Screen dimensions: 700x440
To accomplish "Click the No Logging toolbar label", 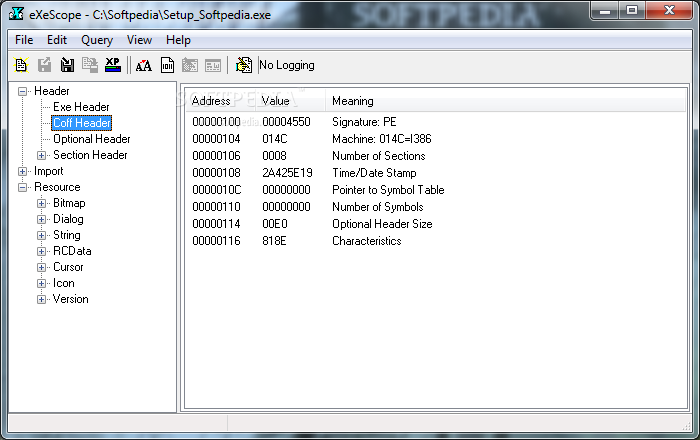I will tap(287, 65).
